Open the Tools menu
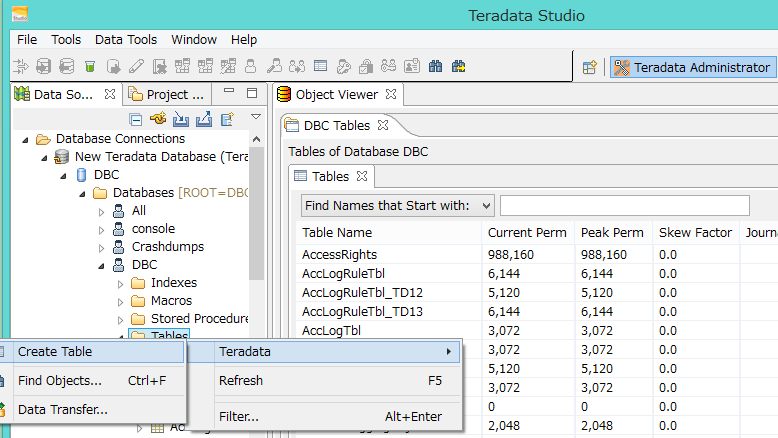 tap(66, 40)
